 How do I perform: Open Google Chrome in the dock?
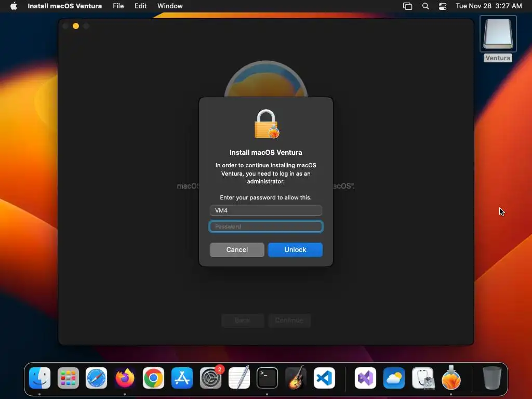pos(153,378)
